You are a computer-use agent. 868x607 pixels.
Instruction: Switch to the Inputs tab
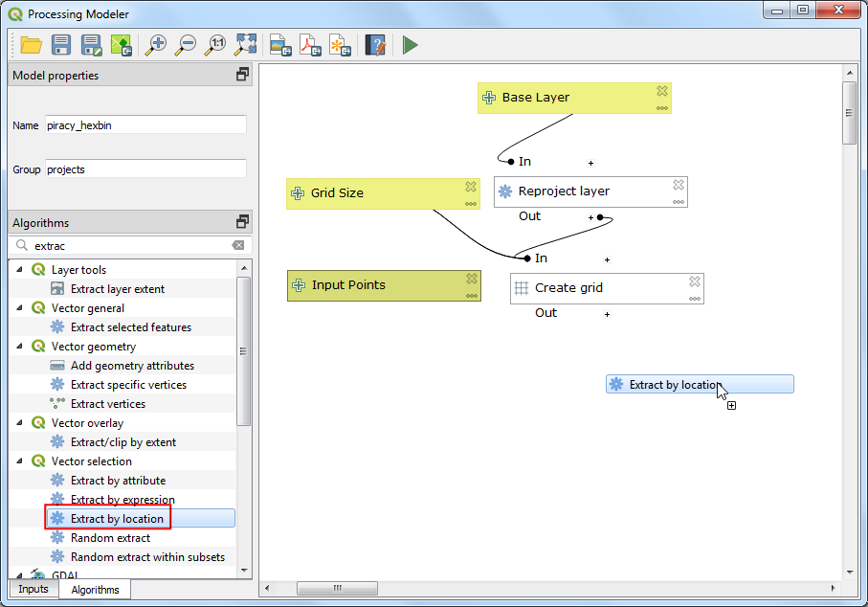coord(33,589)
